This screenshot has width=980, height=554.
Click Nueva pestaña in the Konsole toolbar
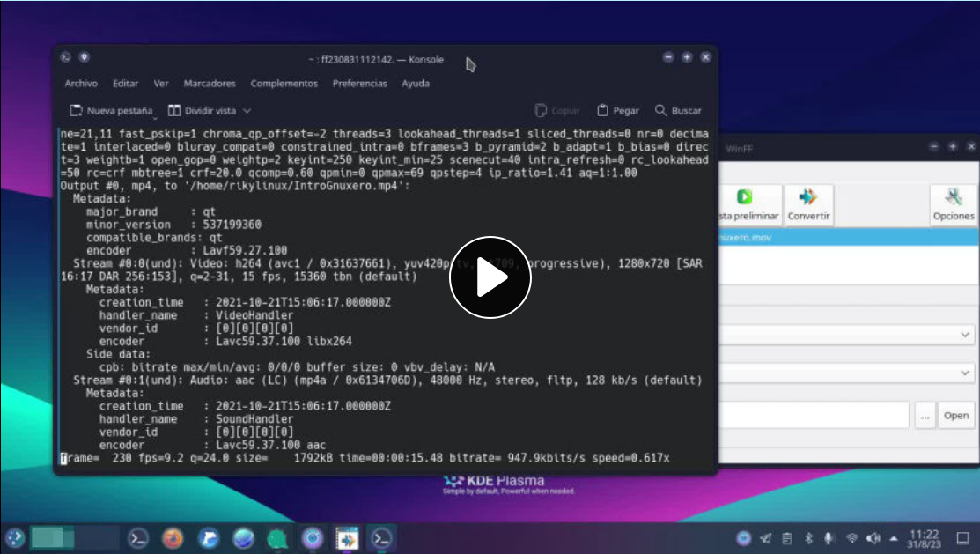coord(111,111)
